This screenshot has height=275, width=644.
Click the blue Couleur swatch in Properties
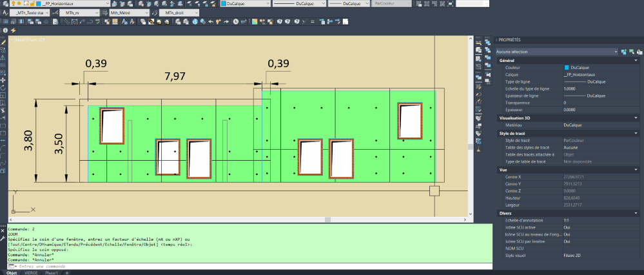pyautogui.click(x=566, y=67)
